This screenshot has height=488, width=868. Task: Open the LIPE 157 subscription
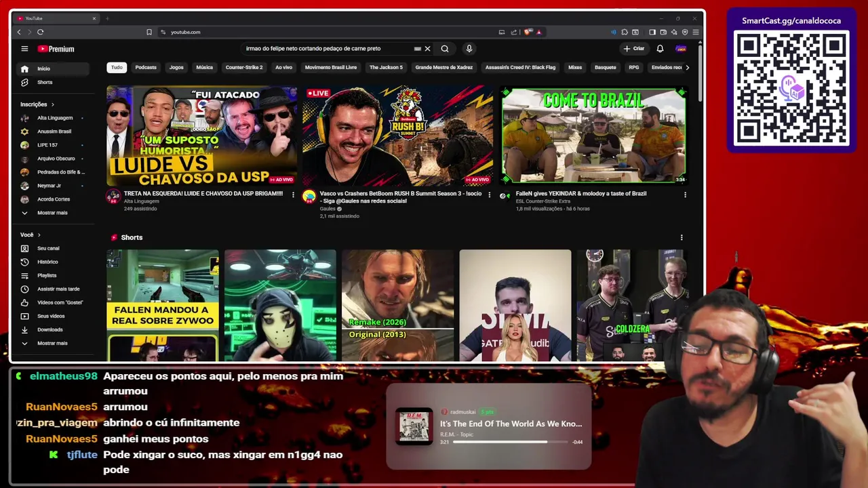[54, 145]
